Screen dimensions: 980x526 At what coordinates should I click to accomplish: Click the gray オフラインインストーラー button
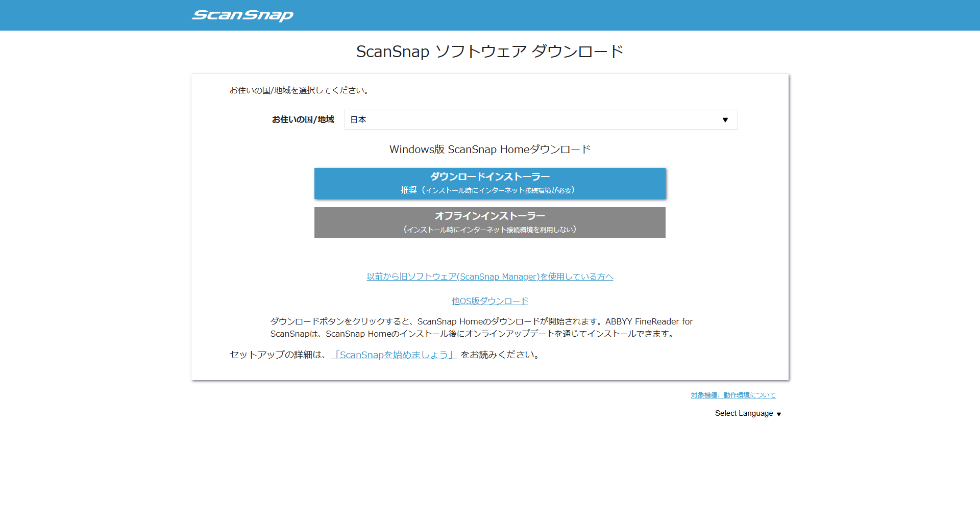489,216
